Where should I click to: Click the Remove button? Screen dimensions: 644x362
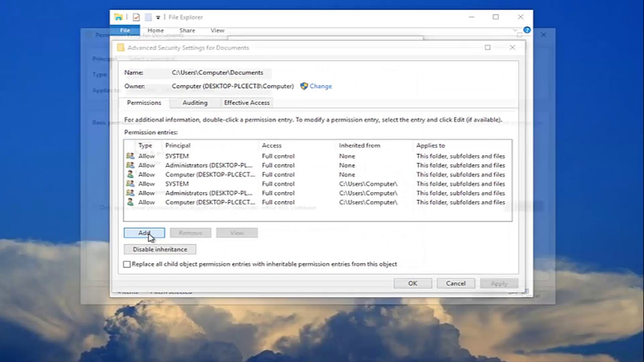click(191, 233)
